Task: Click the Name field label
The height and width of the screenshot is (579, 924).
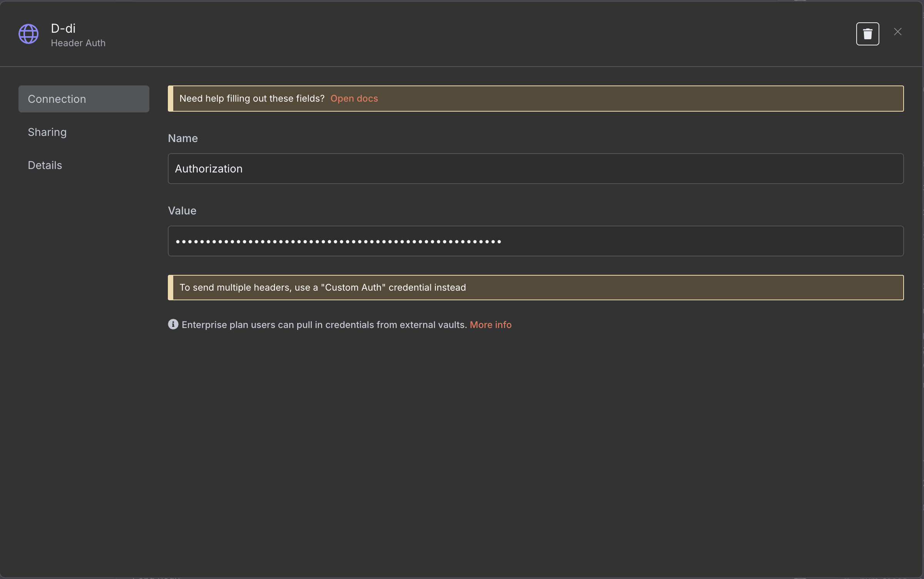Action: pyautogui.click(x=183, y=138)
